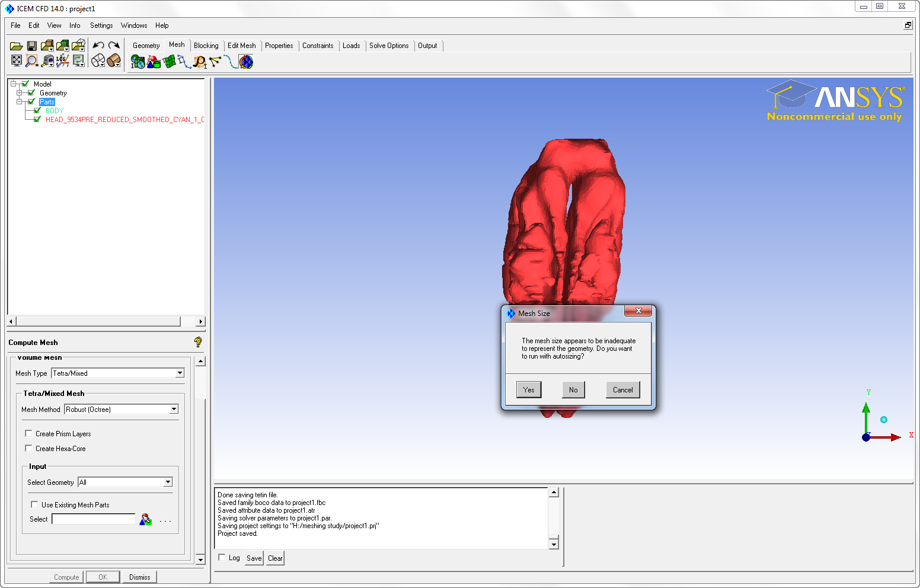The image size is (920, 588).
Task: Click the select mesh parts icon
Action: pyautogui.click(x=145, y=519)
